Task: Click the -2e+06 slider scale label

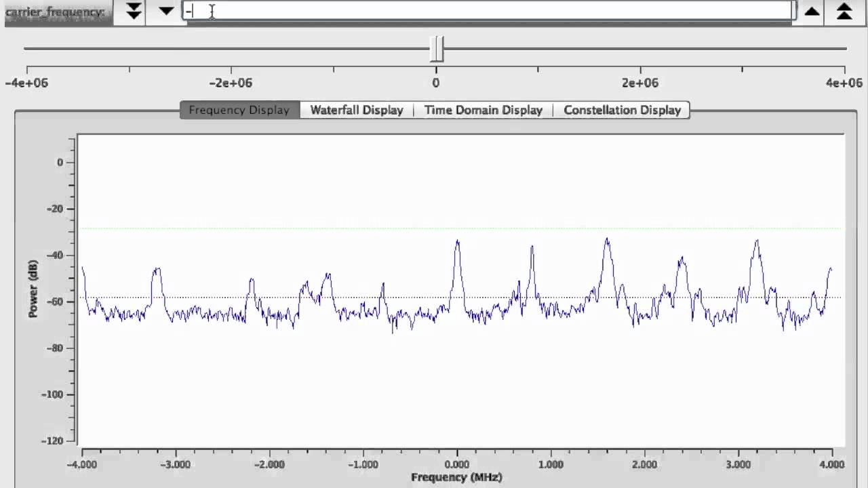Action: pos(231,83)
